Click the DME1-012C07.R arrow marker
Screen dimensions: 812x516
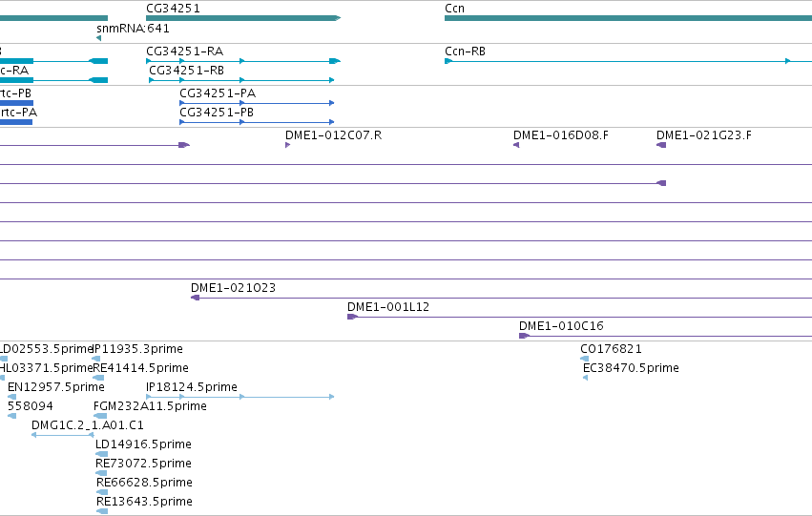click(287, 145)
